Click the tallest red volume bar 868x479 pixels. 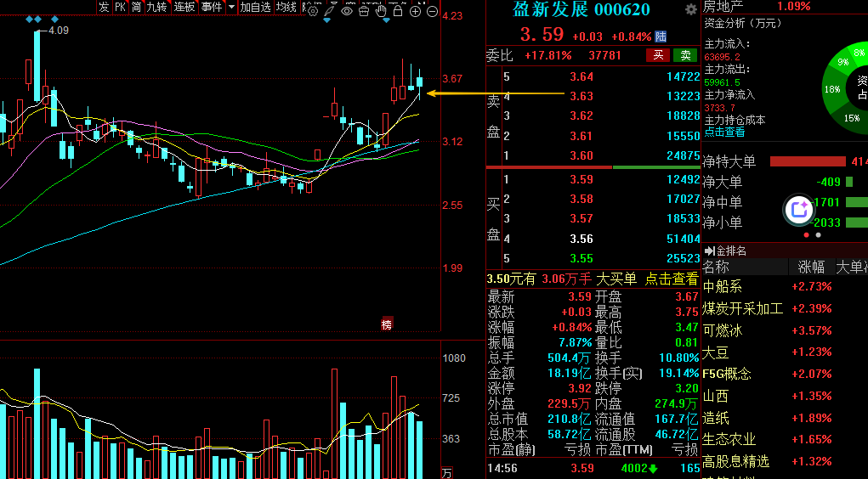(334, 424)
